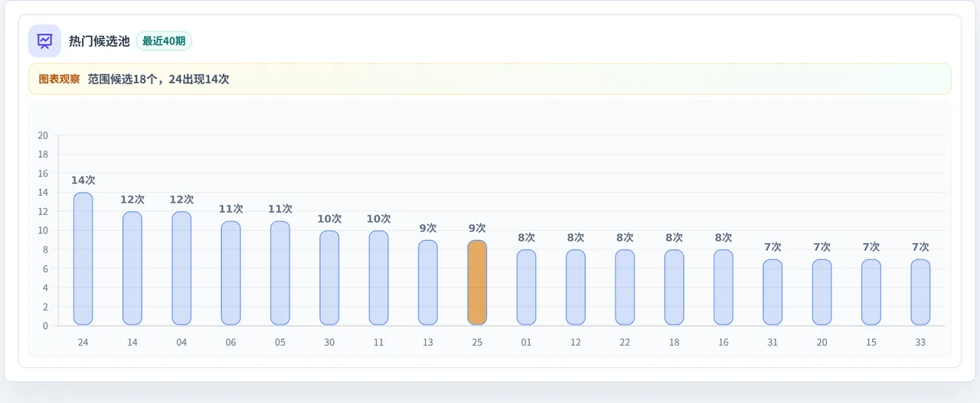The image size is (980, 403).
Task: Click the highlighted orange bar for 25
Action: [x=477, y=283]
